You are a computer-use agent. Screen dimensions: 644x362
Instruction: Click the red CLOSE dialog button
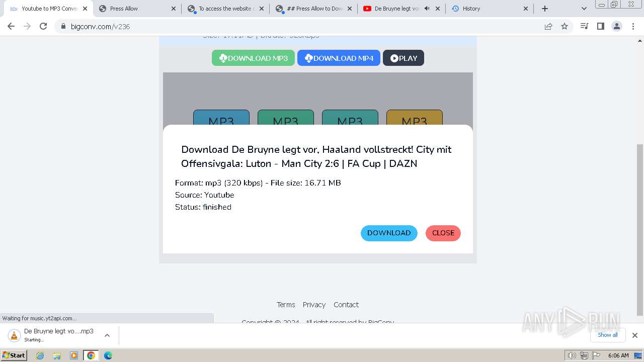tap(443, 233)
